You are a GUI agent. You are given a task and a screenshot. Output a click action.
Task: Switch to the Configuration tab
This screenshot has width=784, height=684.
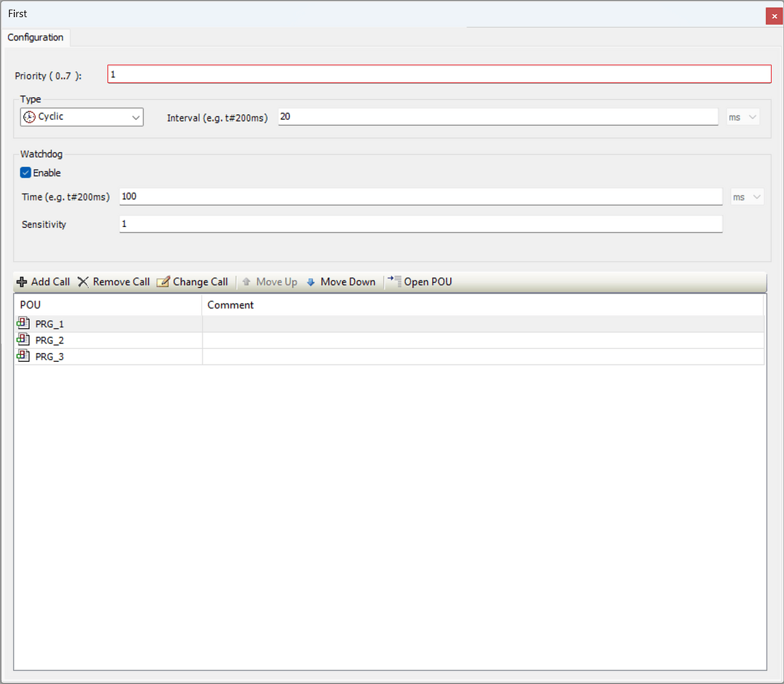coord(36,38)
